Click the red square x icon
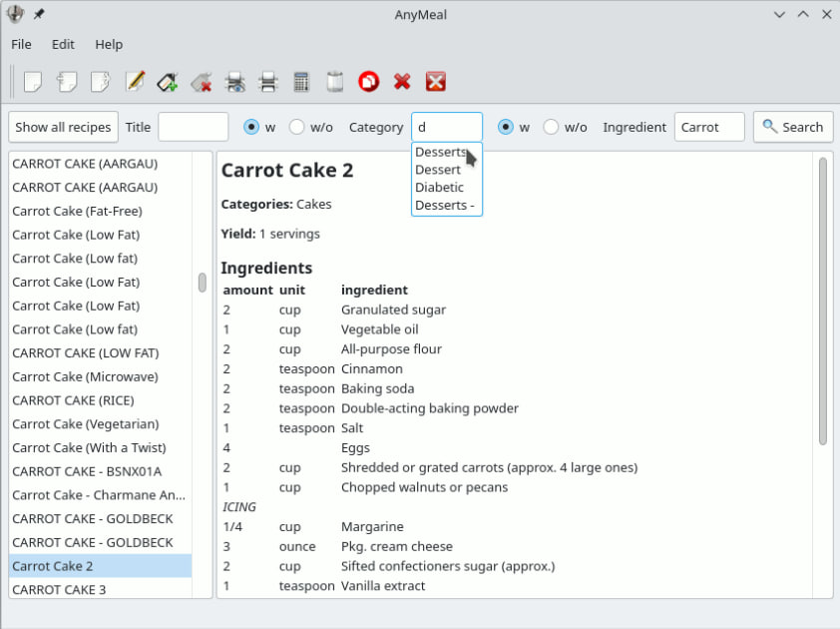The width and height of the screenshot is (840, 629). coord(436,82)
